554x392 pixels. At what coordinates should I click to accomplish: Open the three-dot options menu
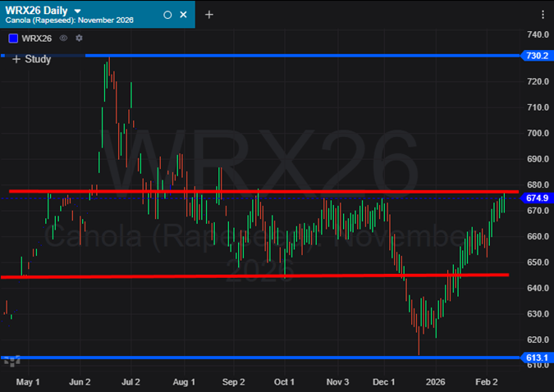[543, 15]
